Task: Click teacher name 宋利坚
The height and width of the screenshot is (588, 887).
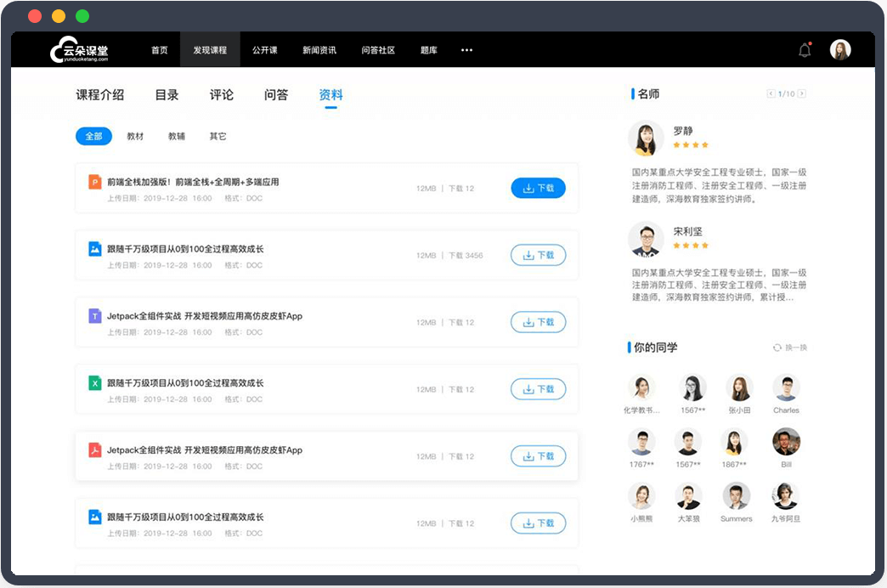Action: (688, 231)
